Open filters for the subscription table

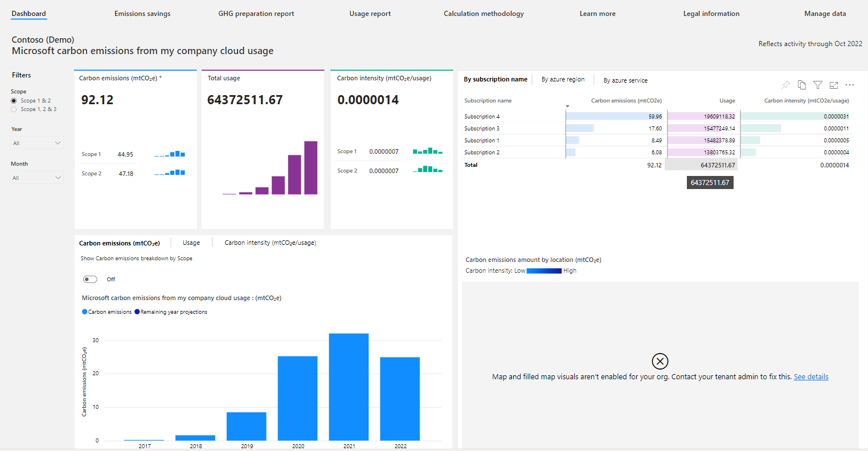(x=818, y=84)
